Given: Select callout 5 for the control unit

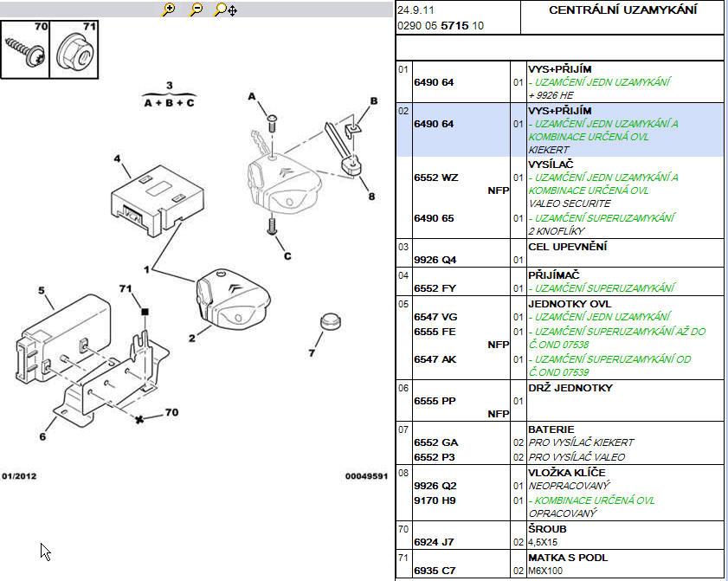Looking at the screenshot, I should (42, 290).
